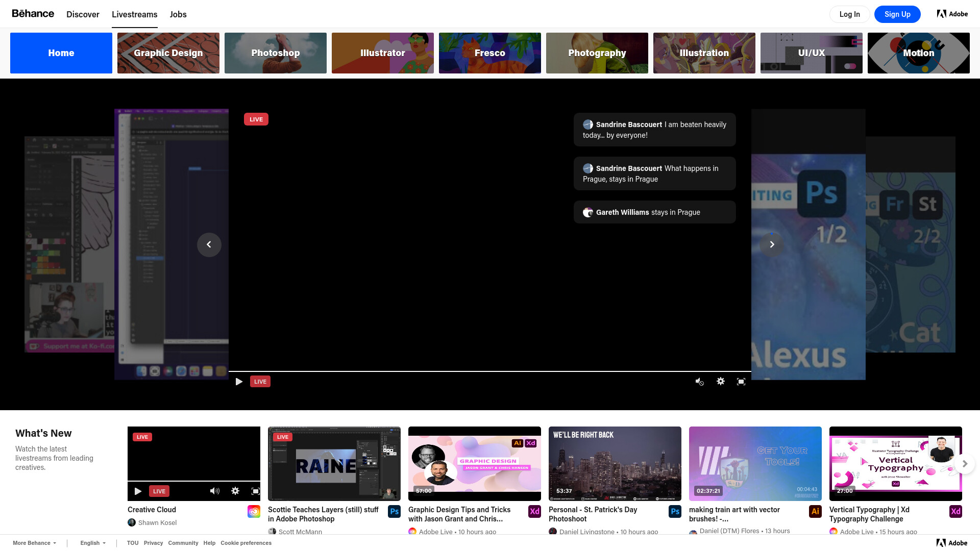This screenshot has height=551, width=980.
Task: Click Creative Cloud app icon beside title
Action: coord(254,511)
